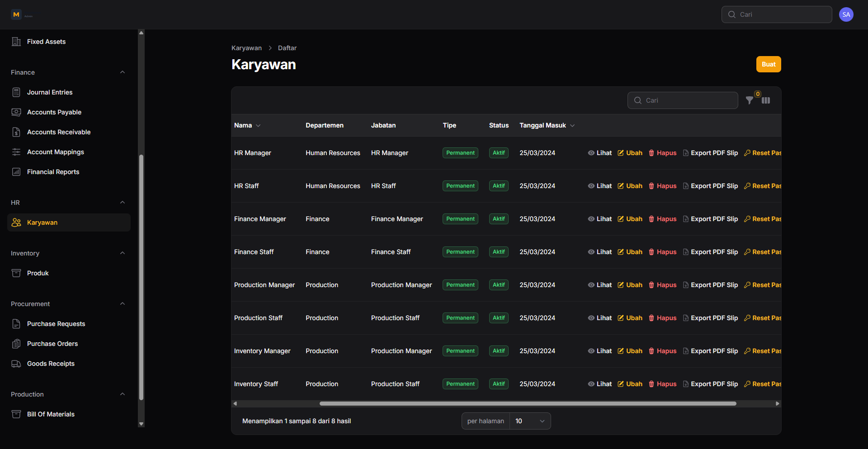
Task: Click the Accounts Receivable document icon
Action: 16,132
